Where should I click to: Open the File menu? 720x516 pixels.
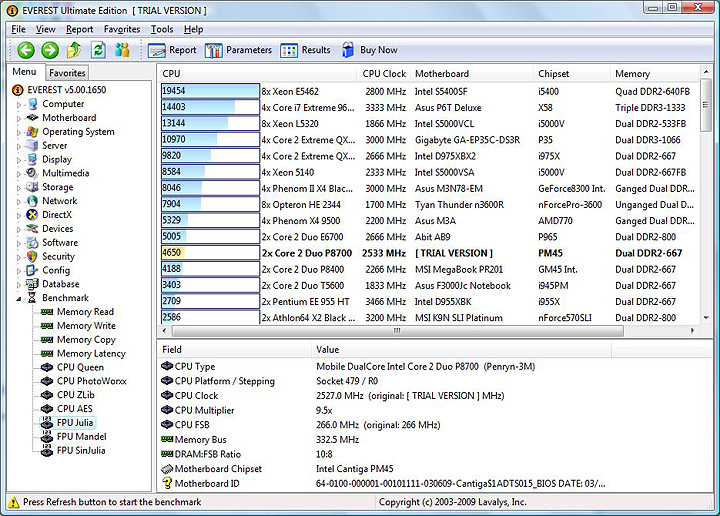click(x=18, y=29)
